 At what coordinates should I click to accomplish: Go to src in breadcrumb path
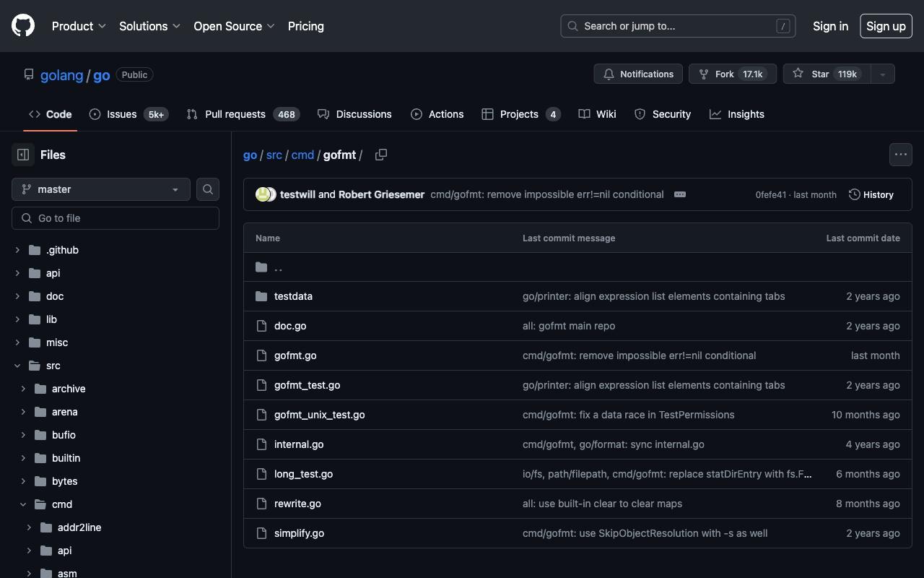click(274, 155)
